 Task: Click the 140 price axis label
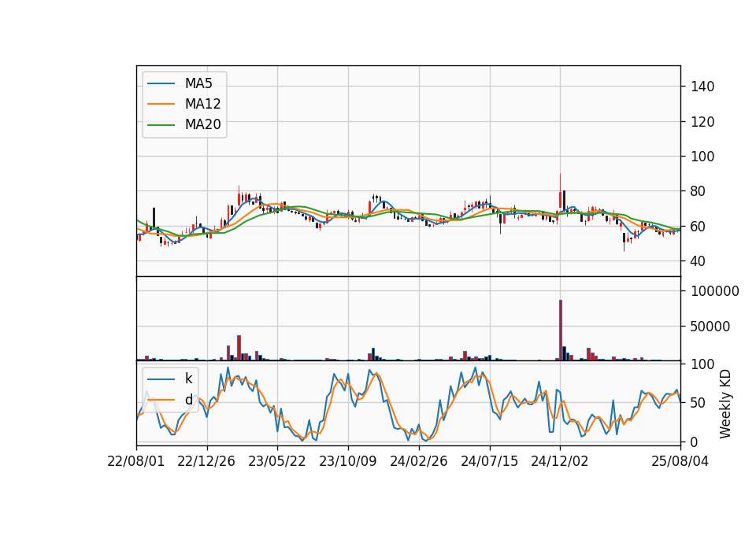click(702, 87)
